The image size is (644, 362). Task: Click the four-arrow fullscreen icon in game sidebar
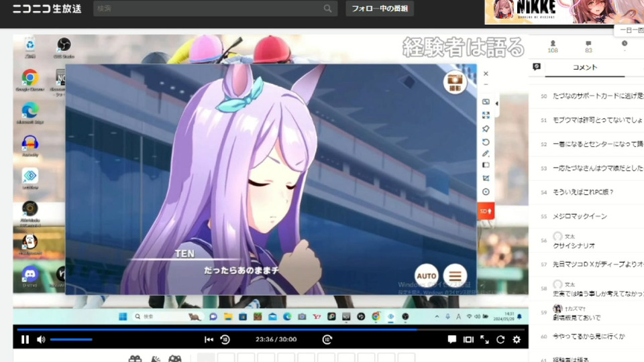[486, 115]
